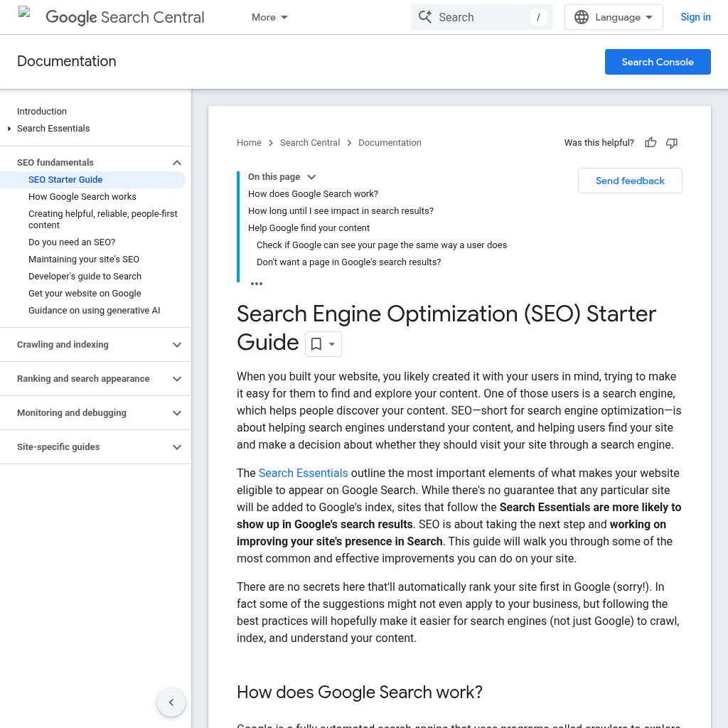Click the search magnifier icon
Viewport: 728px width, 728px height.
(425, 17)
